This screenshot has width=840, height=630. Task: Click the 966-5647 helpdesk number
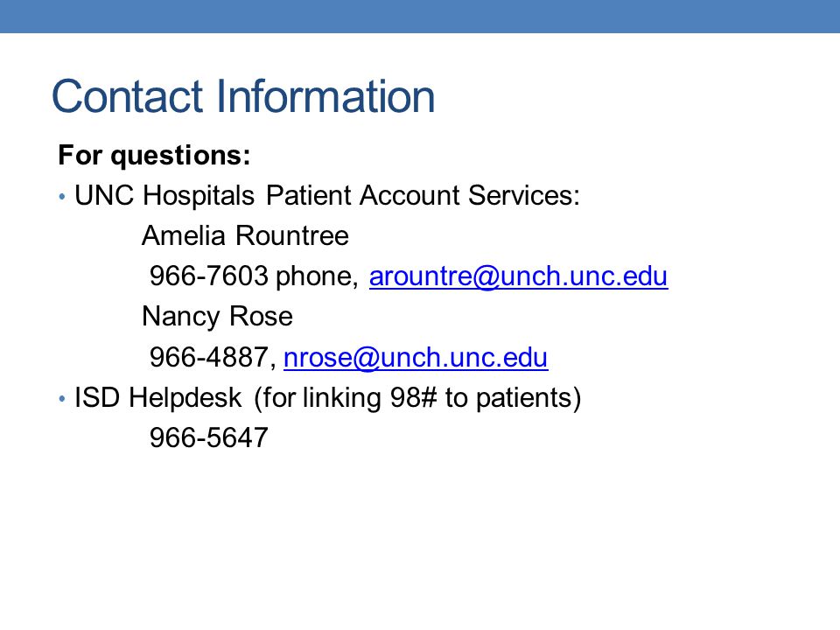point(209,437)
